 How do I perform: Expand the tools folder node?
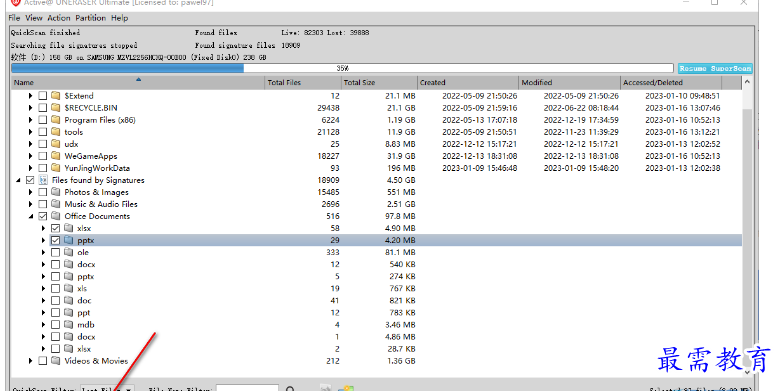click(30, 132)
